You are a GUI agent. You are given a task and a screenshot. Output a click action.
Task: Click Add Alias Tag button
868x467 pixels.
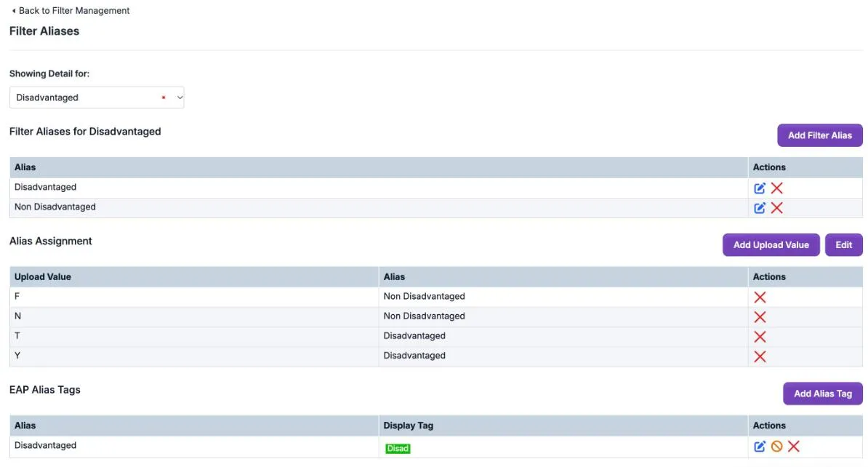coord(823,394)
